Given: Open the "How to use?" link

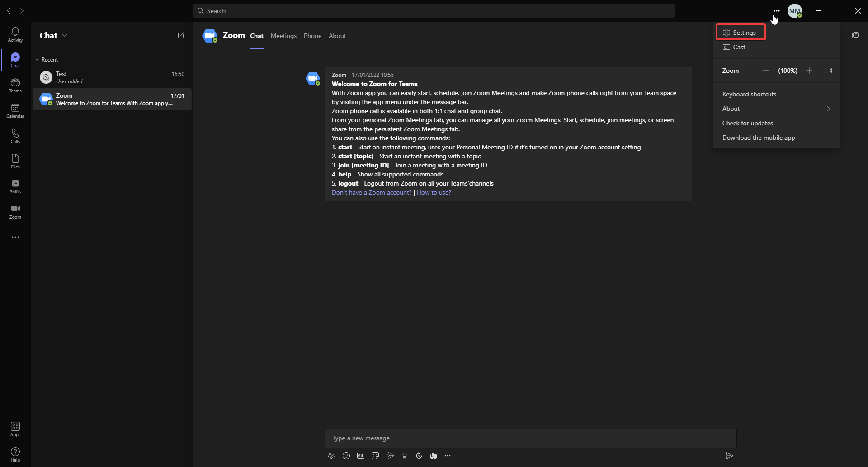Looking at the screenshot, I should click(x=434, y=192).
